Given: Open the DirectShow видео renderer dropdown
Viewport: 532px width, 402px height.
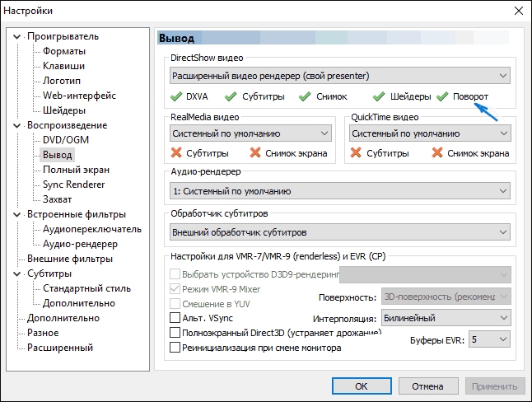Looking at the screenshot, I should click(x=339, y=77).
